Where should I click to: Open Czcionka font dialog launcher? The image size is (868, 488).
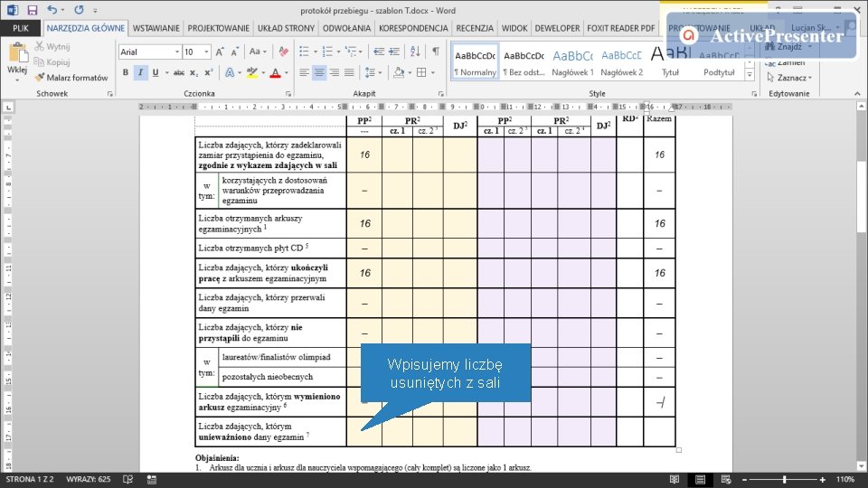coord(288,94)
